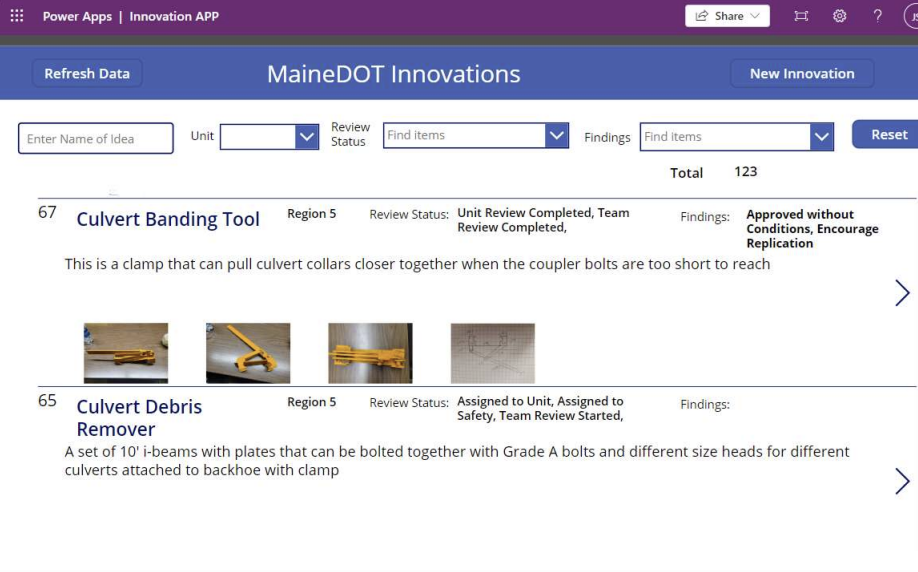The width and height of the screenshot is (918, 572).
Task: Open first Culvert Banding Tool photo
Action: tap(126, 353)
